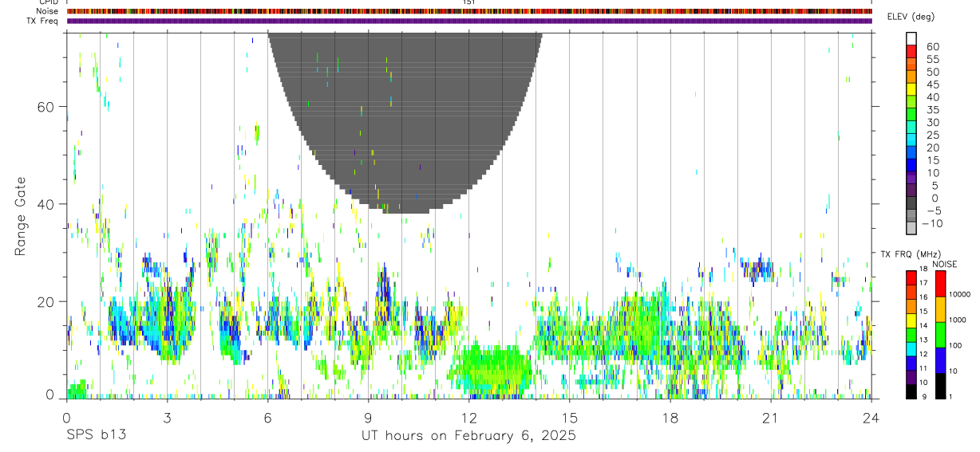Viewport: 980px width, 452px height.
Task: Click the "SPS b13" label
Action: (x=96, y=435)
